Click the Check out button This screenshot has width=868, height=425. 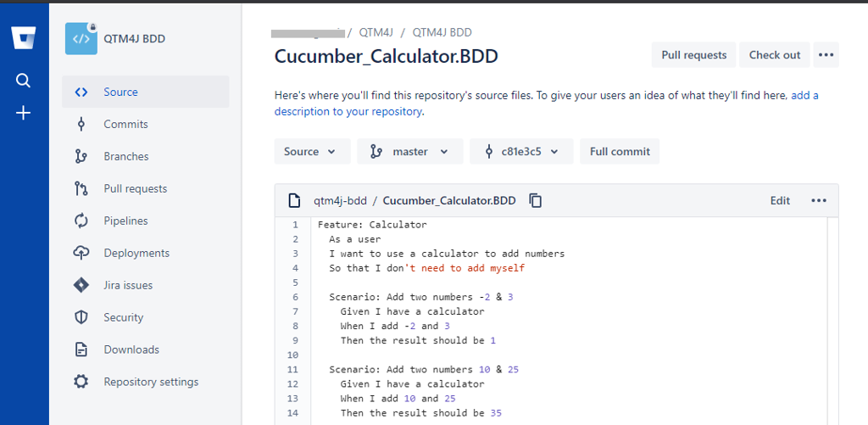pos(775,55)
